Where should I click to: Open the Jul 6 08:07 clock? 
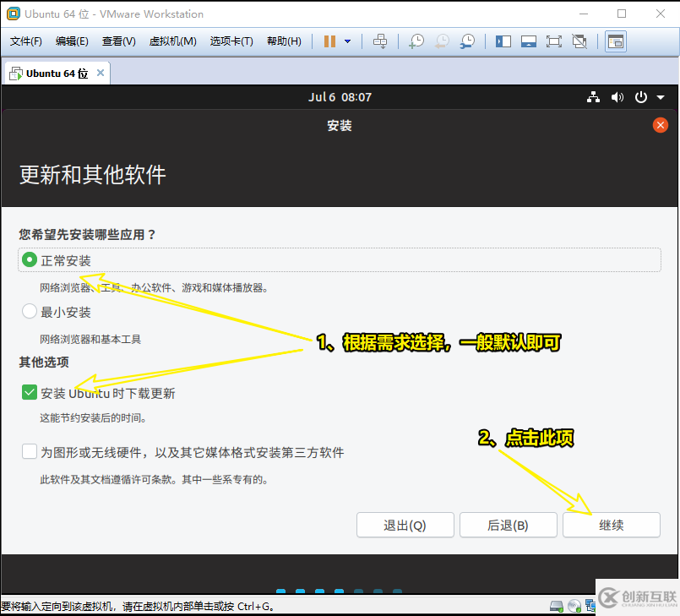(340, 97)
